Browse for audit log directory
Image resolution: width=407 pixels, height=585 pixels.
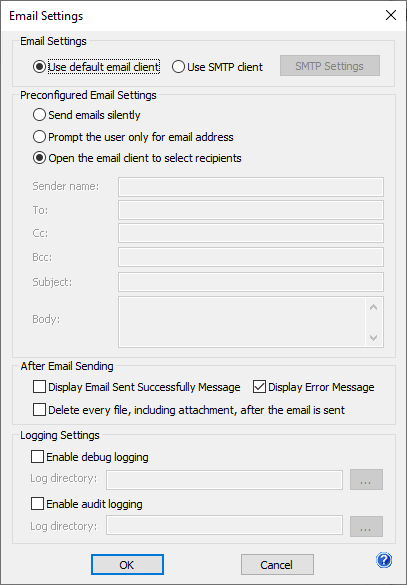click(x=366, y=526)
